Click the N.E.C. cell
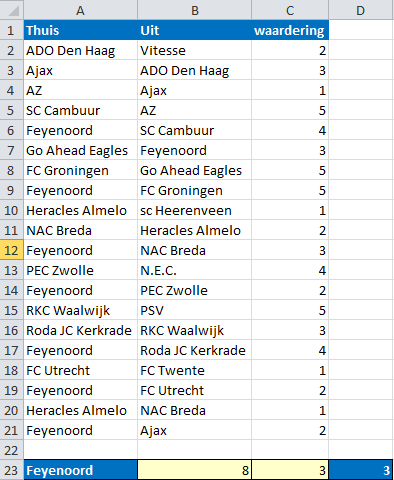This screenshot has width=394, height=480. click(x=194, y=270)
